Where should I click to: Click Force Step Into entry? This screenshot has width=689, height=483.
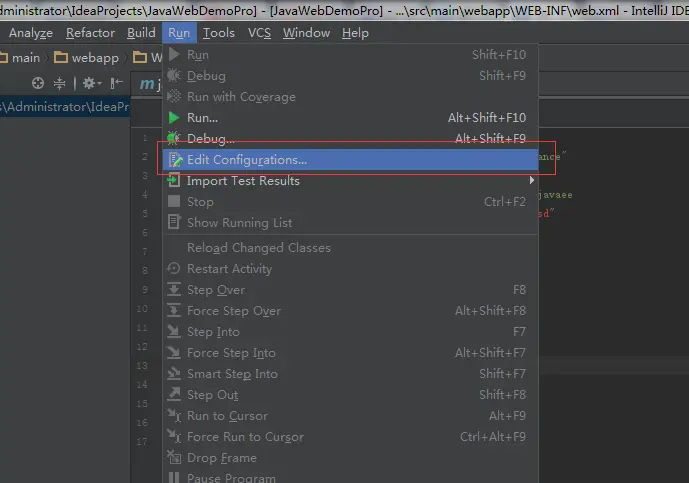tap(351, 353)
